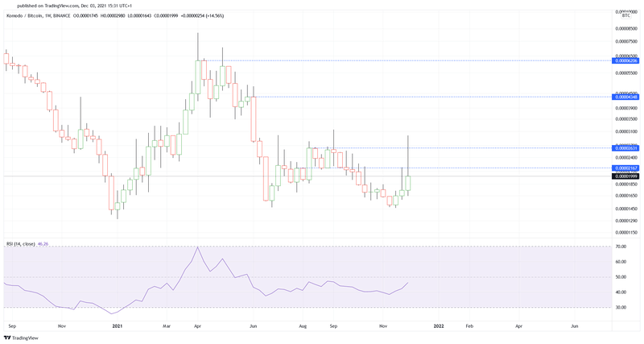Screen dimensions: 644x344
Task: Click the 0.00001850 price axis label
Action: (626, 184)
